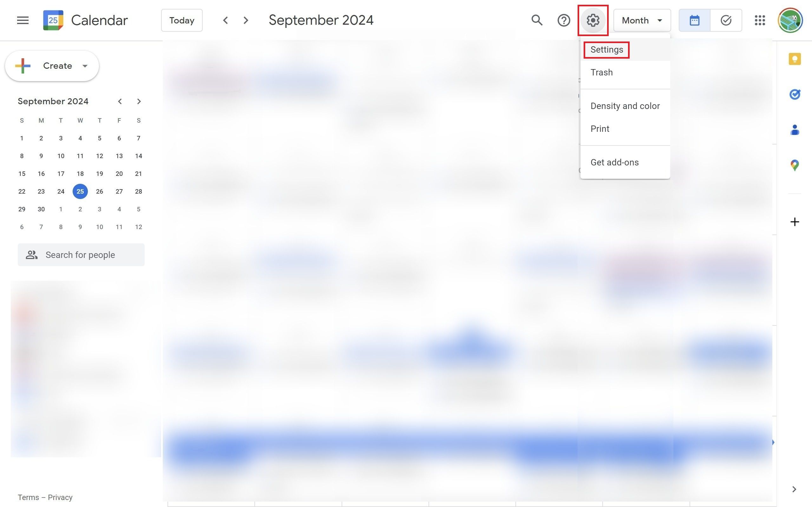Viewport: 812px width, 507px height.
Task: Click Density and color option
Action: click(625, 106)
